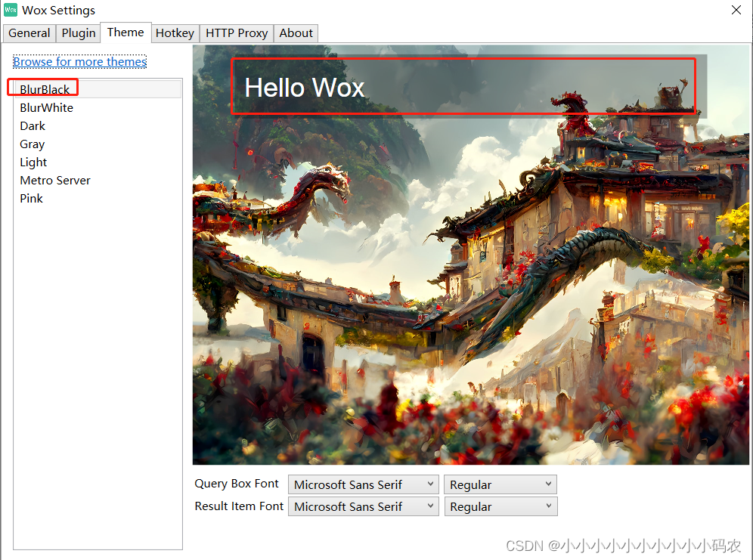This screenshot has height=560, width=753.
Task: Select the Metro Server theme
Action: point(98,181)
